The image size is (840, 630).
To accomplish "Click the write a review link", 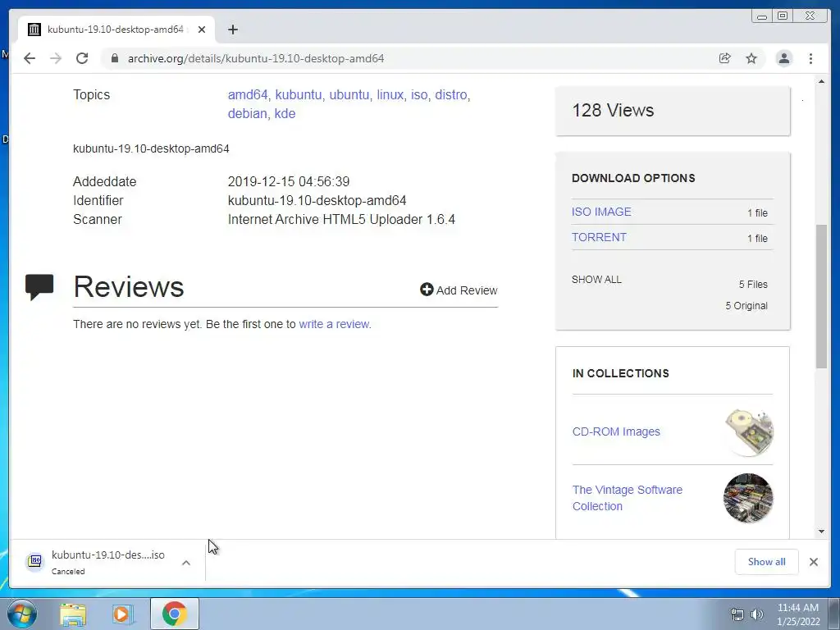I will click(x=334, y=324).
